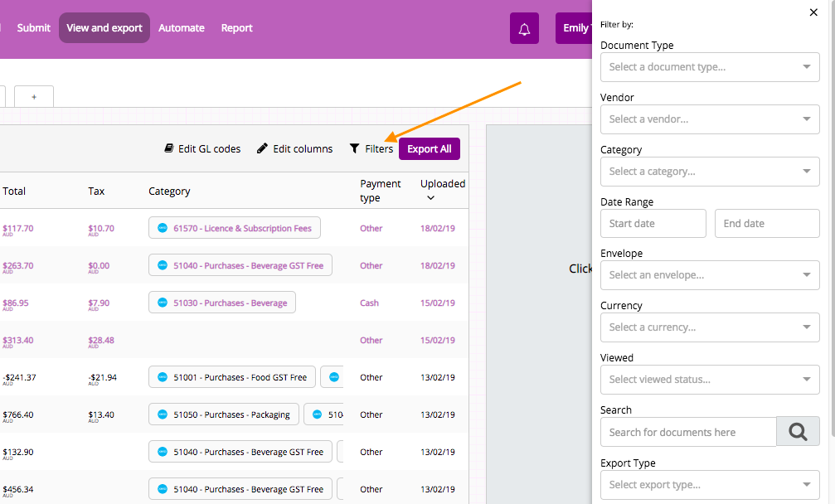The height and width of the screenshot is (504, 835).
Task: Click the $117.70 total amount
Action: (x=18, y=228)
